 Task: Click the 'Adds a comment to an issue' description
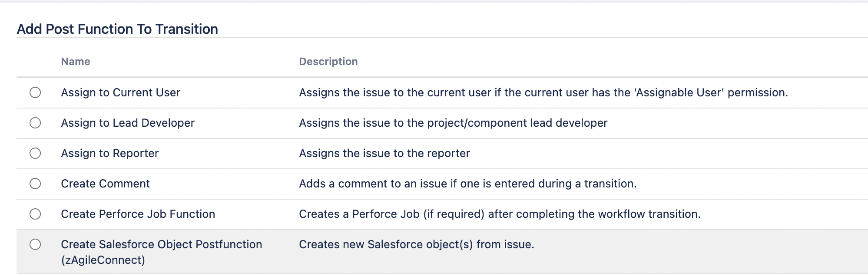pos(467,184)
